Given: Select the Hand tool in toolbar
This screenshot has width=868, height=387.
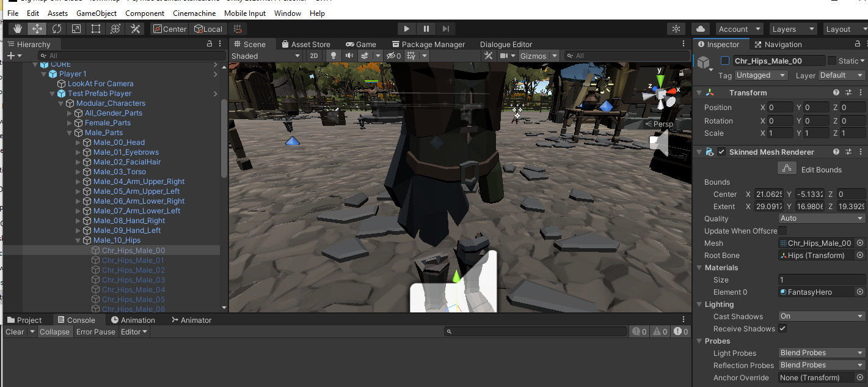Looking at the screenshot, I should [x=18, y=29].
